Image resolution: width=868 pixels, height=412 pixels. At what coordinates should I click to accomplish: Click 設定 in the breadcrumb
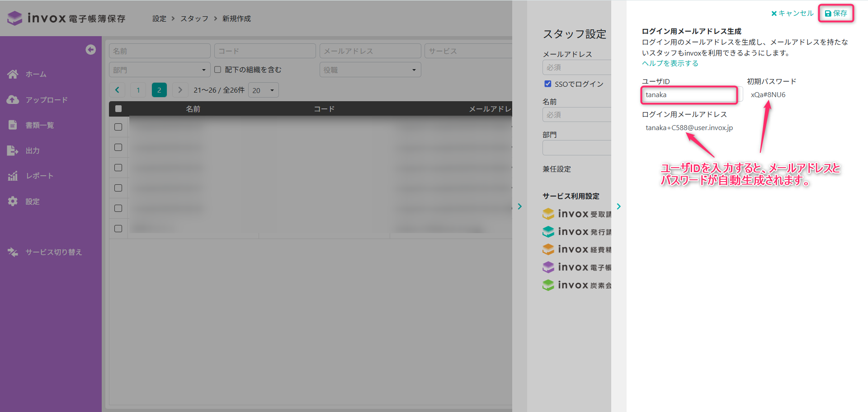(160, 19)
